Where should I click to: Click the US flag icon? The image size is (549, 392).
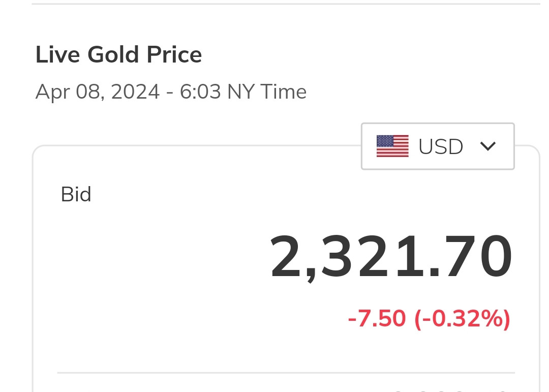coord(392,146)
